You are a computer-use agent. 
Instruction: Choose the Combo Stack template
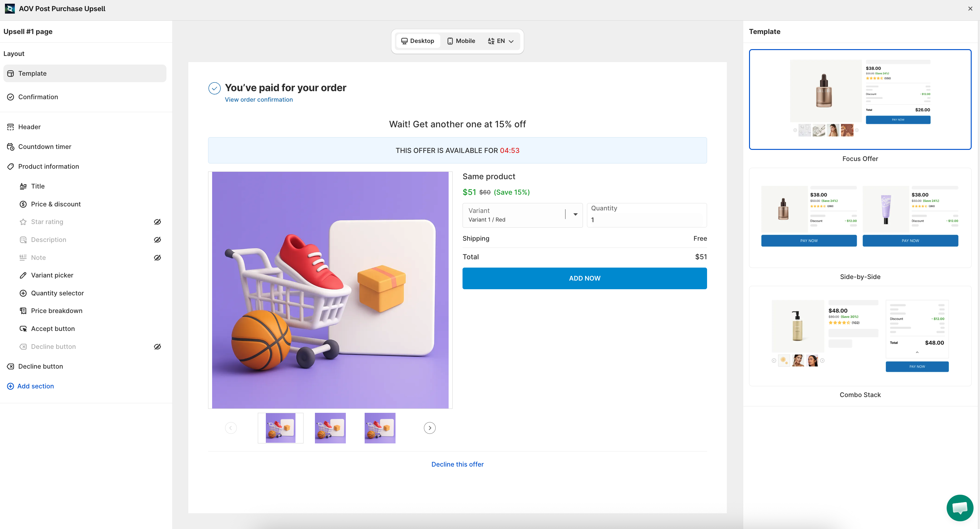click(860, 336)
